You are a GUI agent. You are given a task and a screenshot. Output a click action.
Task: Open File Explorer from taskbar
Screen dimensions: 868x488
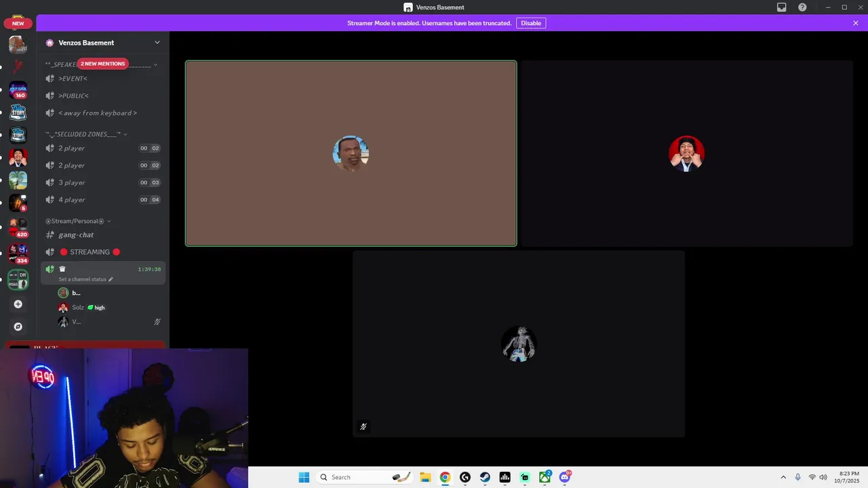(425, 477)
